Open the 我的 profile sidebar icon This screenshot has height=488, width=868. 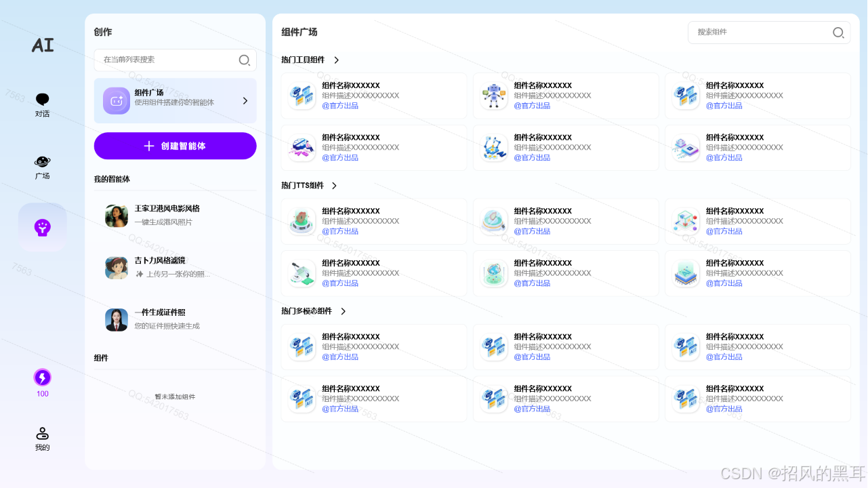coord(42,434)
